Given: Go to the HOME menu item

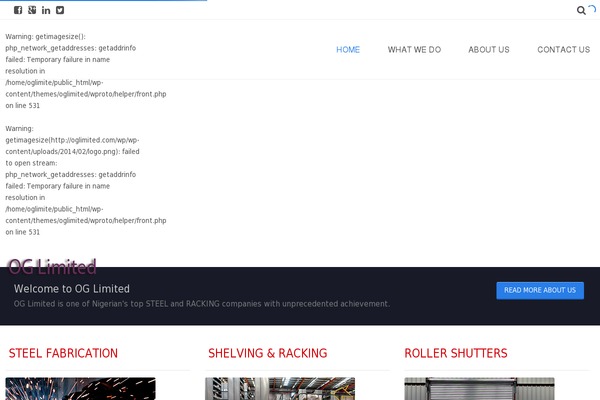Looking at the screenshot, I should point(348,50).
